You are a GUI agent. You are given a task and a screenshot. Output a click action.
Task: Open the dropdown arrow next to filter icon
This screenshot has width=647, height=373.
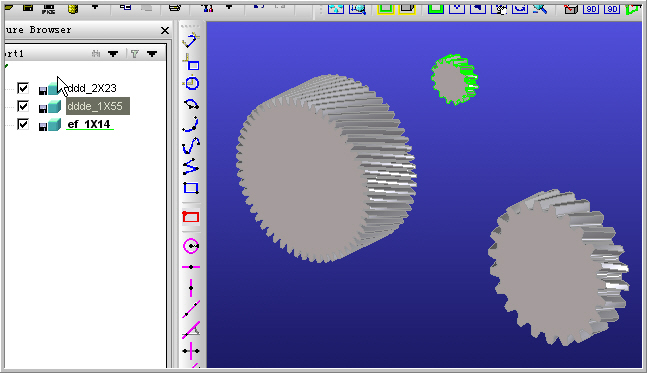(x=152, y=54)
